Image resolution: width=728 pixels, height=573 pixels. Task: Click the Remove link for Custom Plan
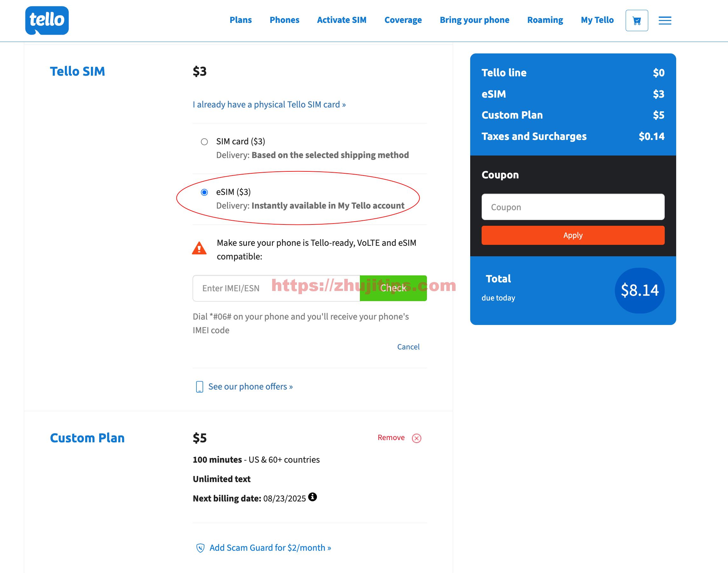(391, 438)
